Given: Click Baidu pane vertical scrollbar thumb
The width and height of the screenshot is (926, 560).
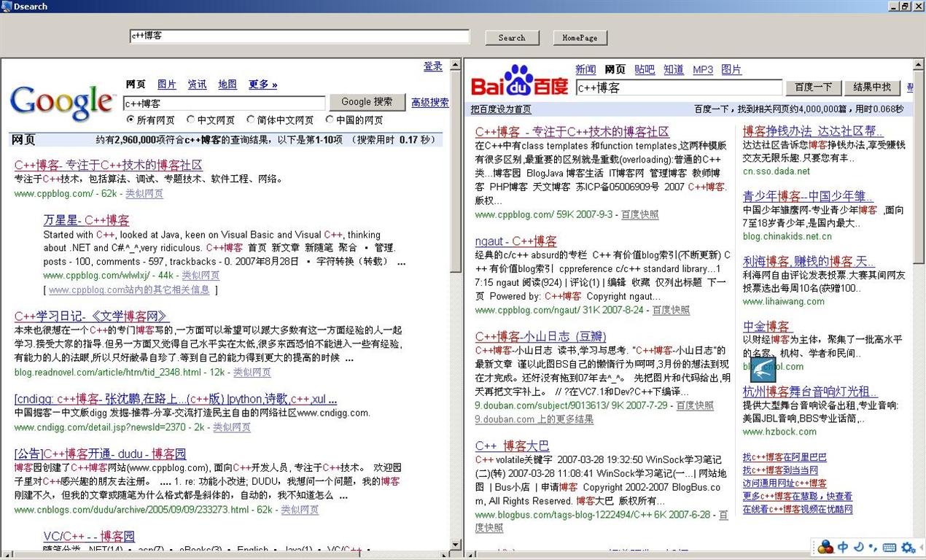Looking at the screenshot, I should (919, 168).
